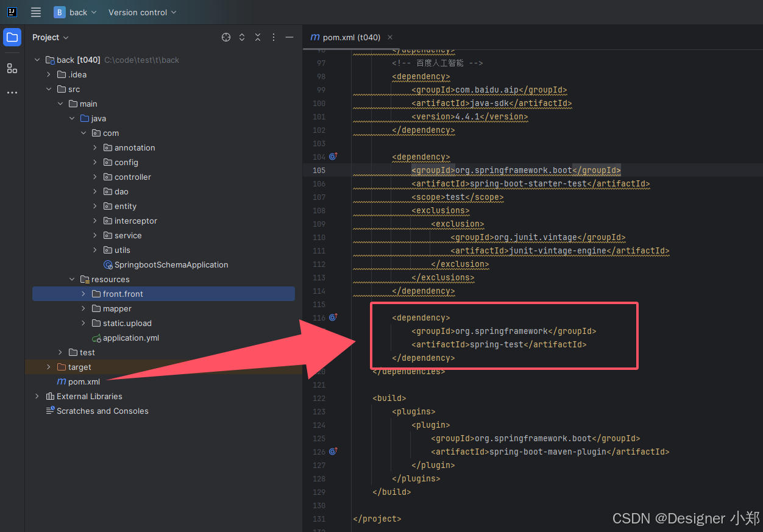
Task: Open More tool windows ellipsis
Action: coord(12,93)
